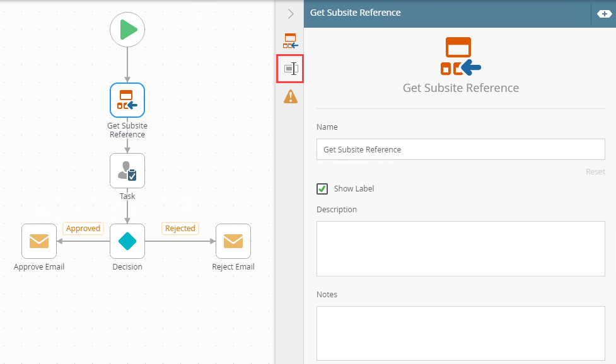Click into the Description text area
Viewport: 616px width, 364px height.
460,249
